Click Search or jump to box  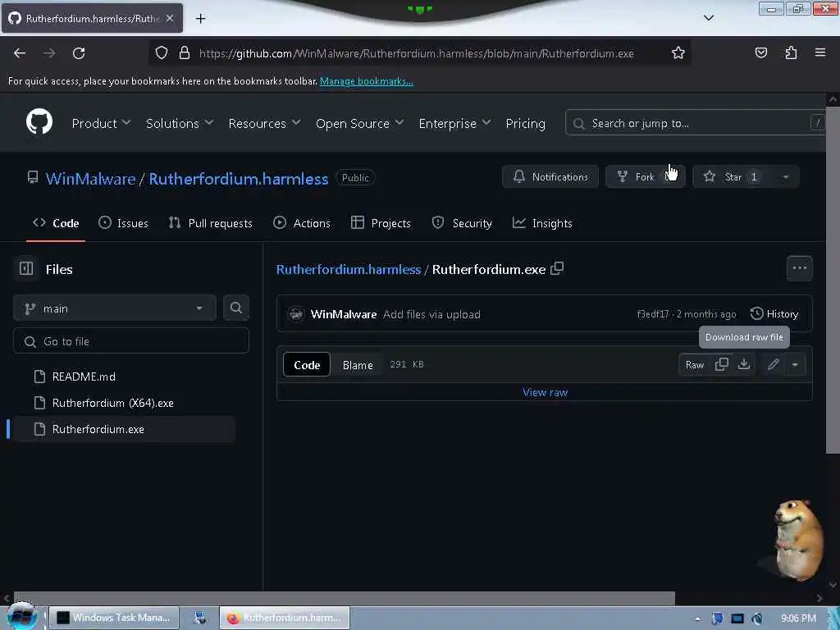point(696,123)
